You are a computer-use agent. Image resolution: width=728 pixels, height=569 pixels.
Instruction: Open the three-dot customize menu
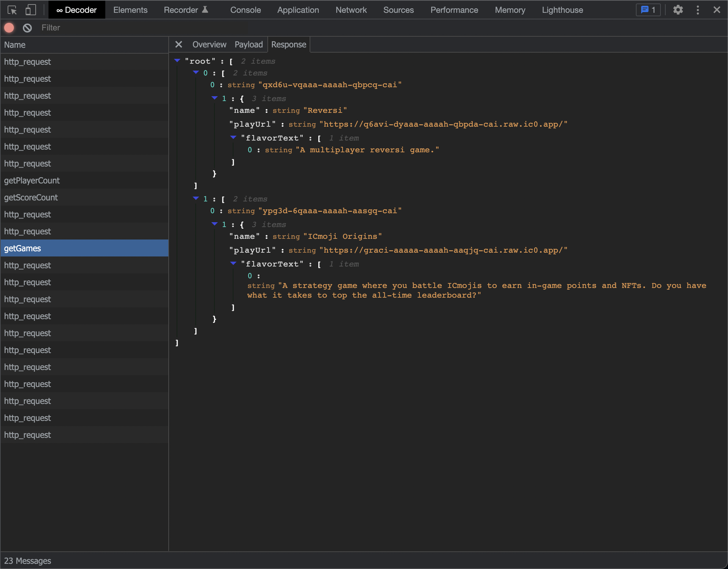[x=698, y=10]
